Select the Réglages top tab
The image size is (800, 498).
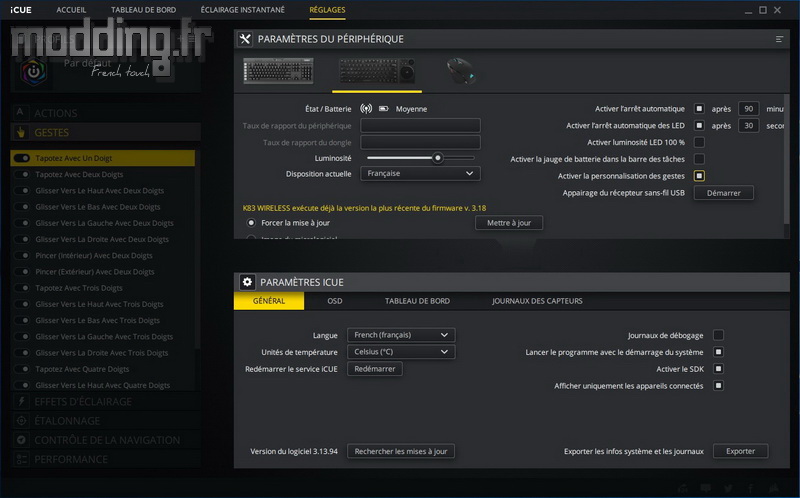[x=327, y=10]
